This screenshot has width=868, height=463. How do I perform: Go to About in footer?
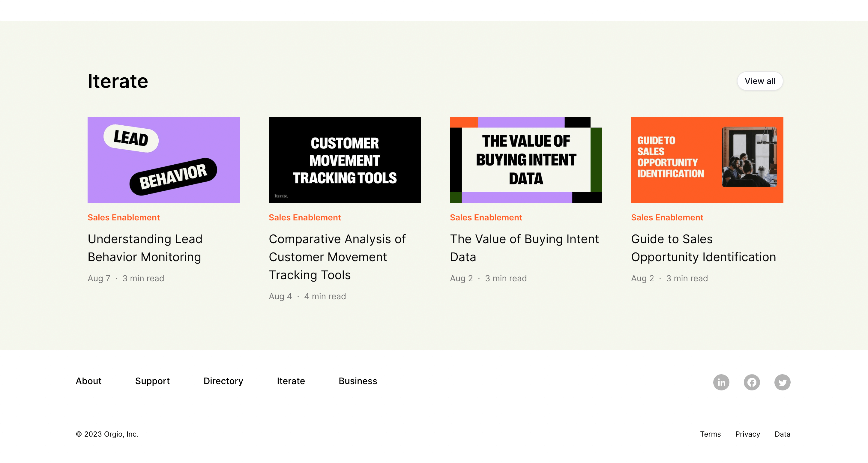[x=88, y=381]
